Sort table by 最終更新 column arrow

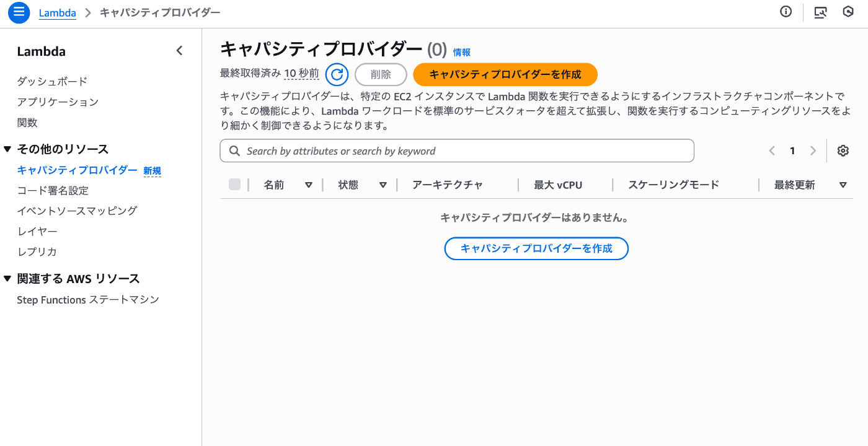(x=843, y=185)
